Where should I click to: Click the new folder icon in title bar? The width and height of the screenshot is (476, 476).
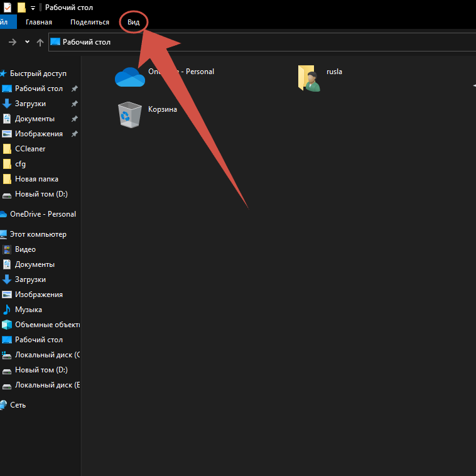pos(21,8)
